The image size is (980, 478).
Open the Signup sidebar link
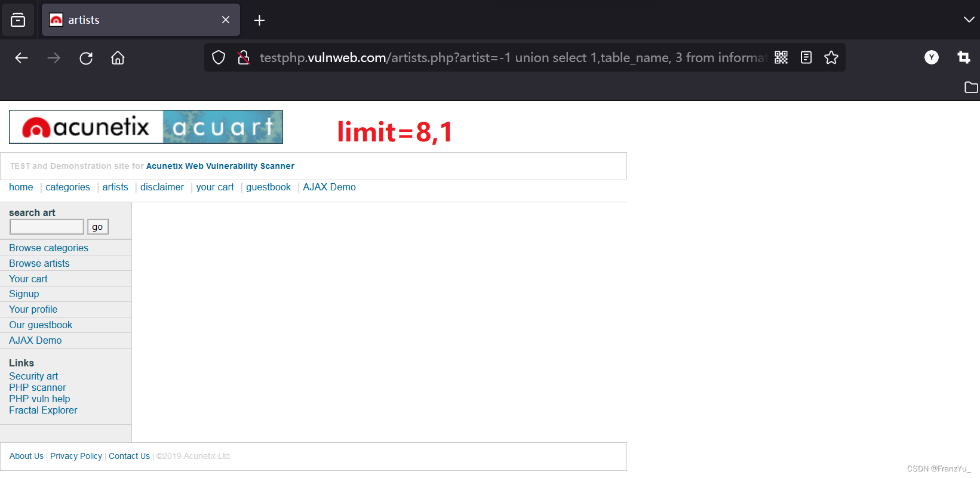[x=24, y=294]
